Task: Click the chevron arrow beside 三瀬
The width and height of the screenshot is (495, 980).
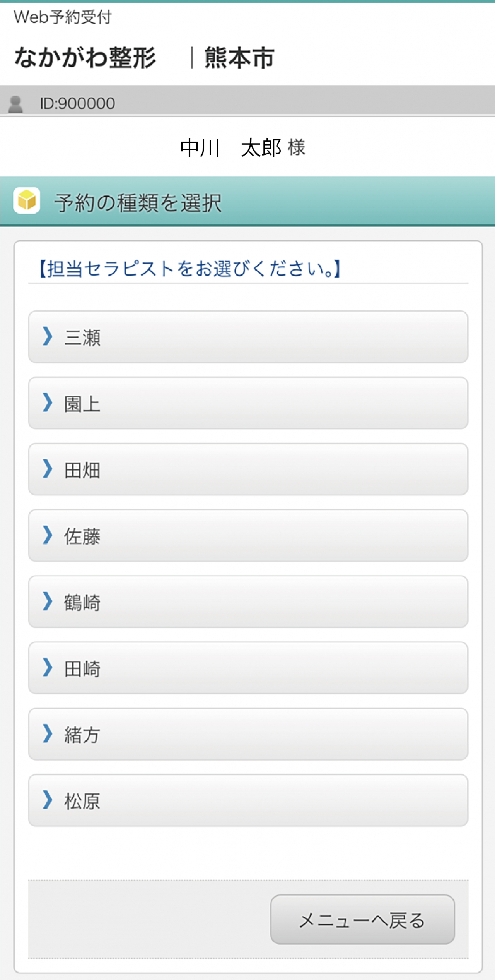Action: pos(47,336)
